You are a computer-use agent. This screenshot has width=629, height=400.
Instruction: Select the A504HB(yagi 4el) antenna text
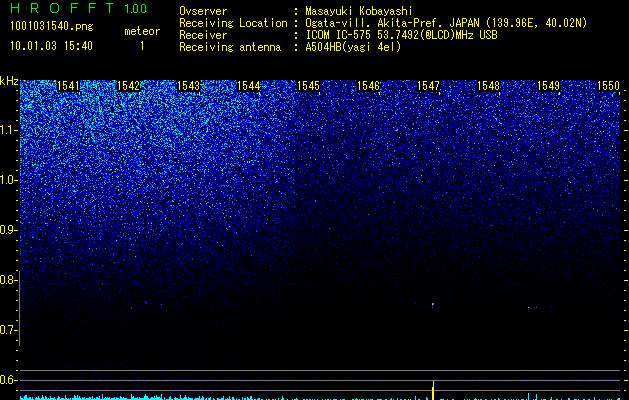tap(353, 47)
